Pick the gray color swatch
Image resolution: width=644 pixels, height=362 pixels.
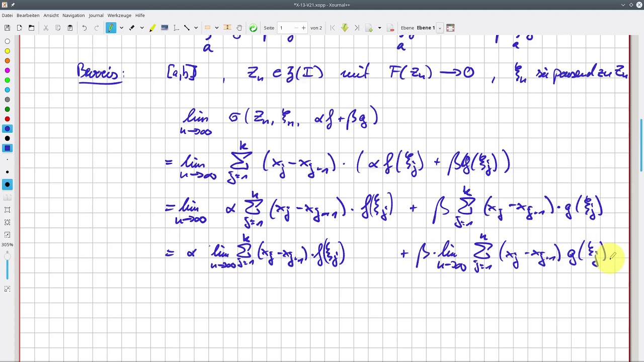coord(7,100)
